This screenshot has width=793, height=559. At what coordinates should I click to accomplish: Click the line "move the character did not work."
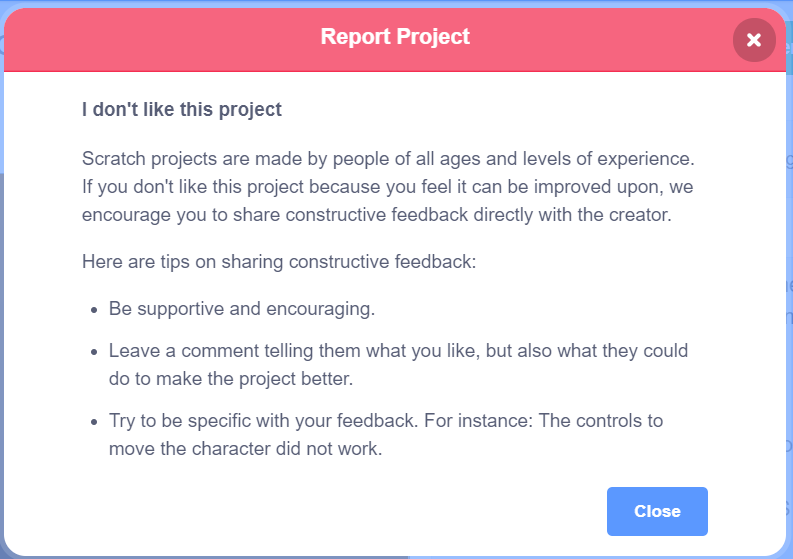tap(245, 448)
